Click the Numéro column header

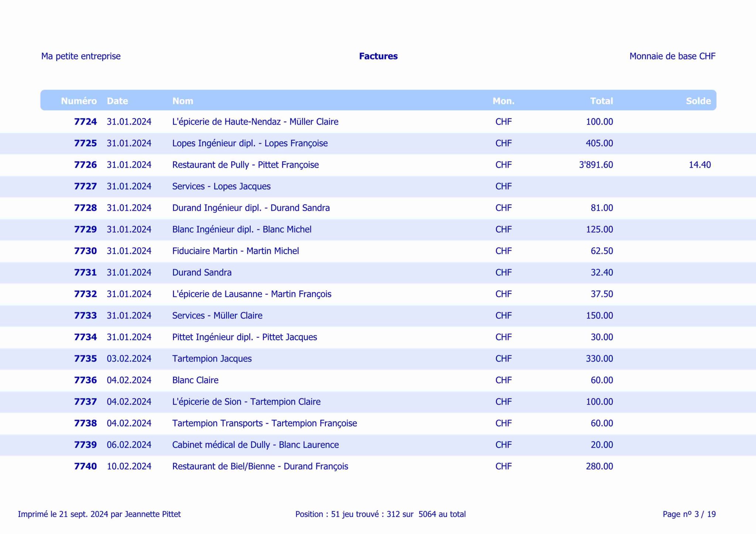[x=79, y=101]
